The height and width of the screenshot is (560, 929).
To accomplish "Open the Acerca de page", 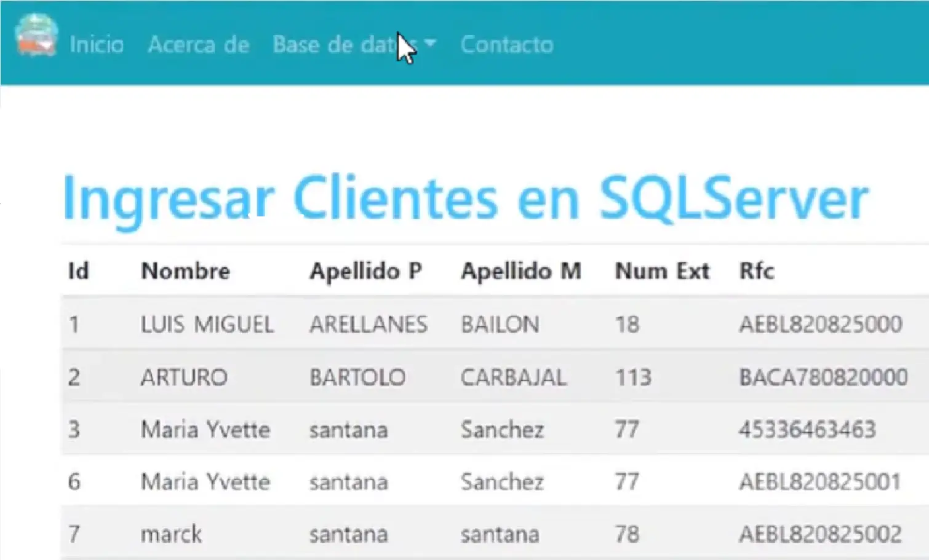I will click(x=199, y=44).
